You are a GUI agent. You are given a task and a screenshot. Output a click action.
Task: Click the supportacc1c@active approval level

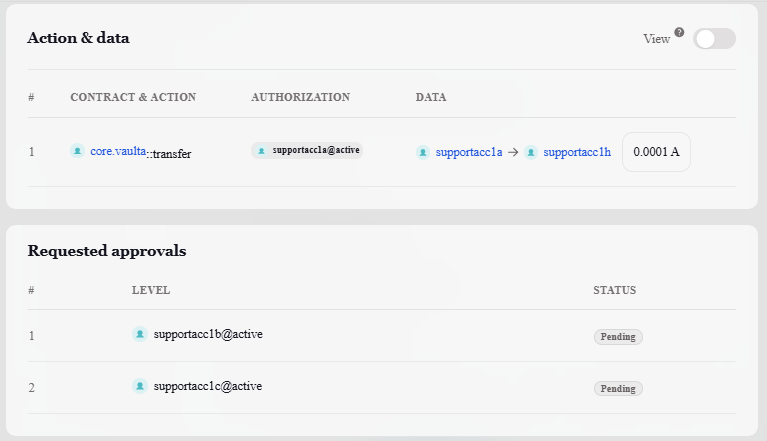tap(207, 386)
